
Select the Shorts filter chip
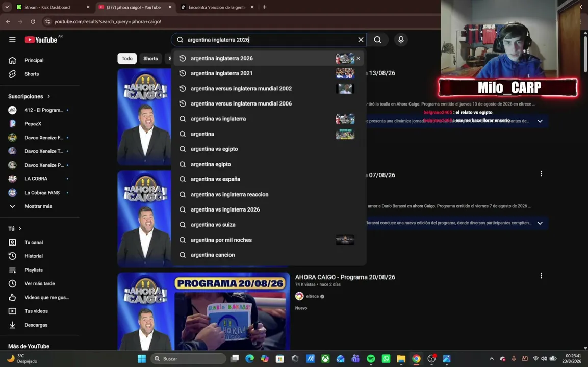coord(150,59)
